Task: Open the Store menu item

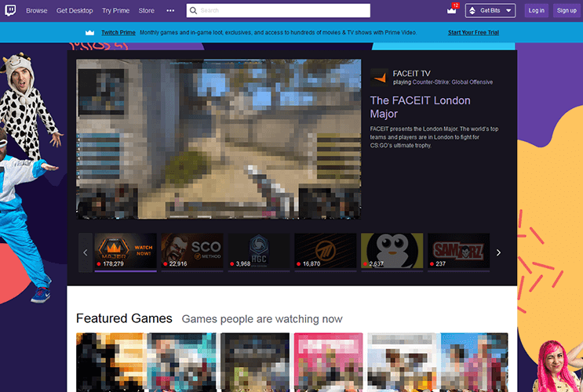Action: [147, 11]
